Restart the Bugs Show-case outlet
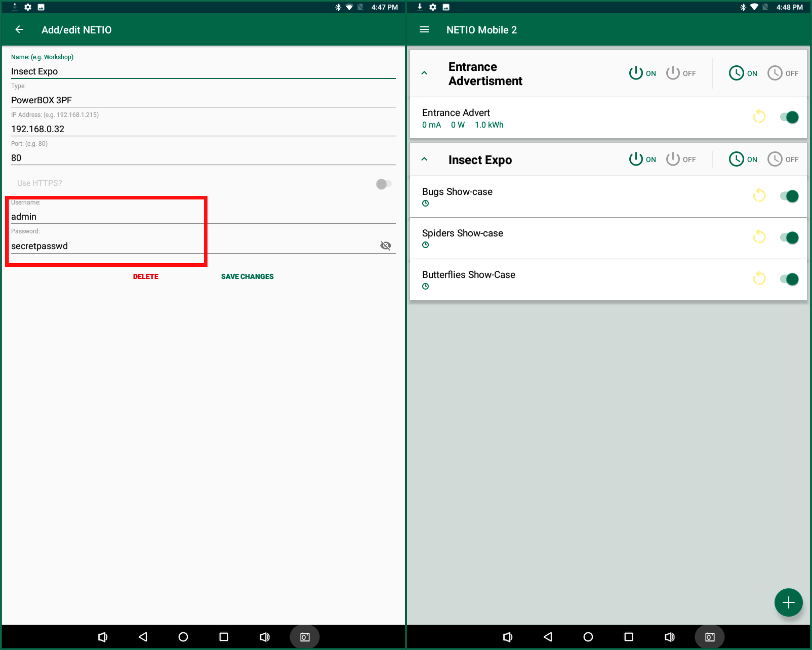 tap(759, 196)
